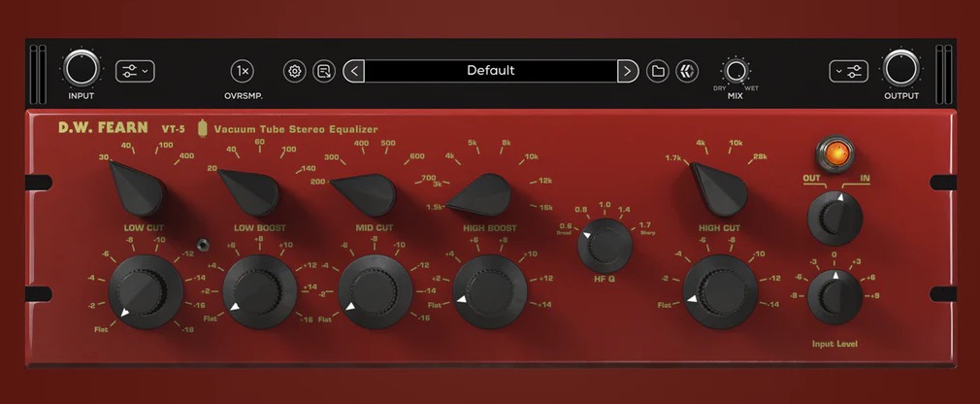The width and height of the screenshot is (980, 404).
Task: Click the vacuum tube logo icon
Action: (x=202, y=129)
